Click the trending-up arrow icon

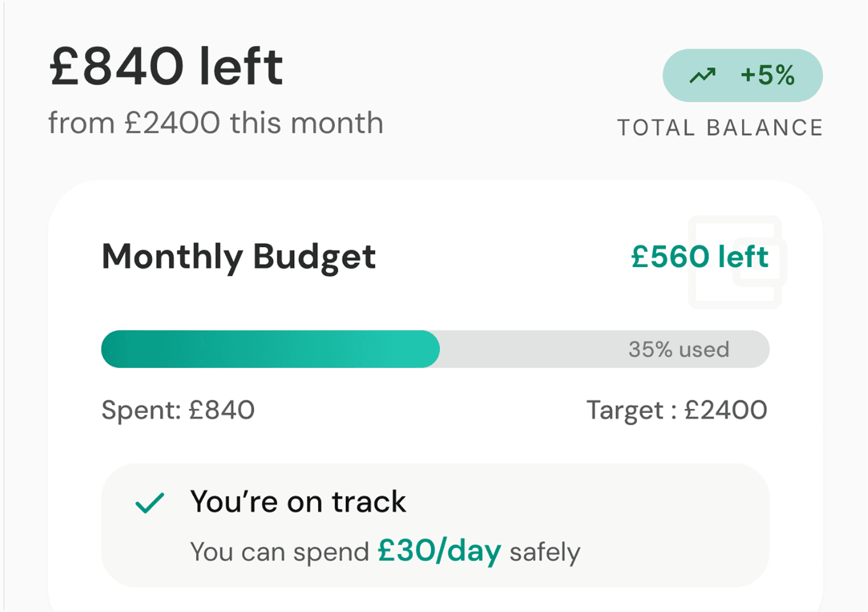tap(702, 76)
